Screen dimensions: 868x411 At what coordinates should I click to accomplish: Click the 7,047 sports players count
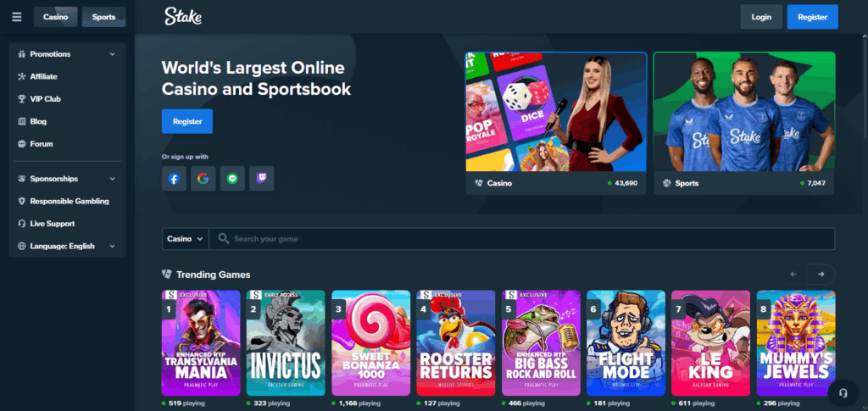click(x=816, y=183)
